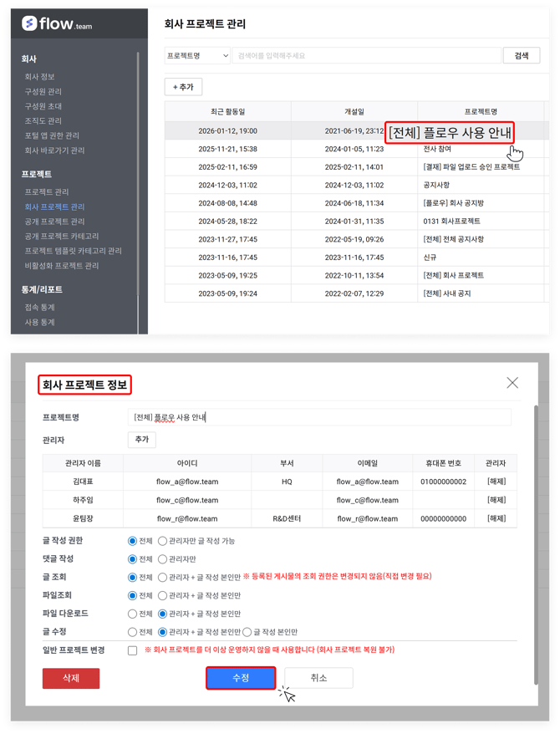560x734 pixels.
Task: Select 관리자만 글 작성 가능 radio option
Action: (x=163, y=541)
